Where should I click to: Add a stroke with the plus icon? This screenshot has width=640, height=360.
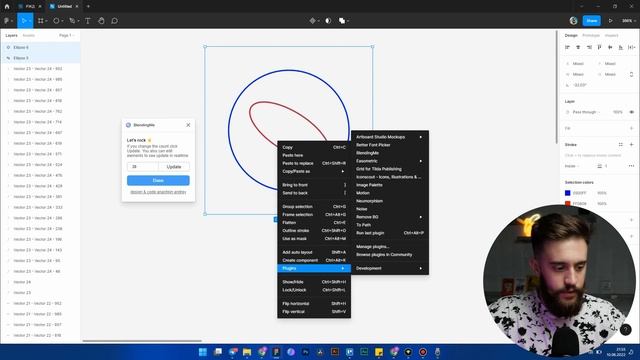(631, 144)
